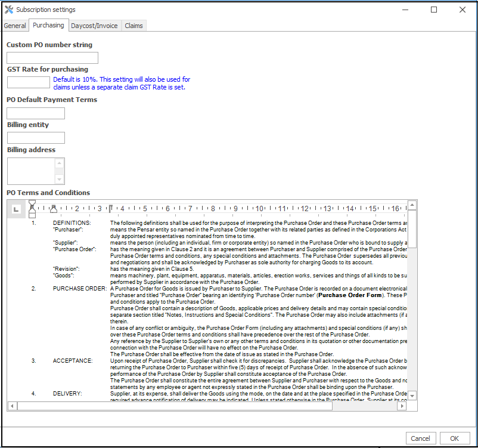478x448 pixels.
Task: Confirm settings with the OK button
Action: coord(454,438)
